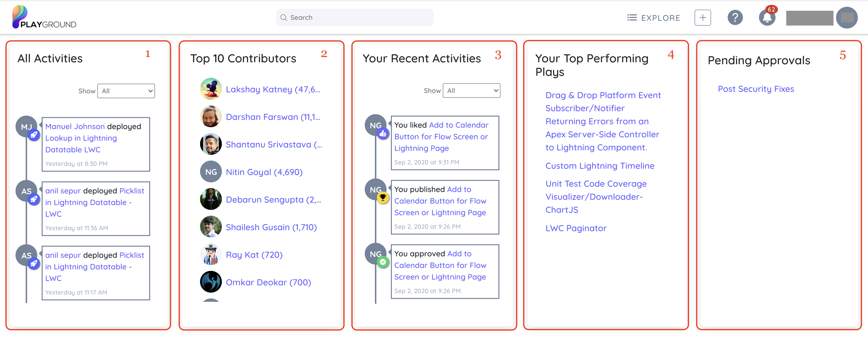
Task: Click Shailesh Gusain avatar
Action: click(211, 227)
